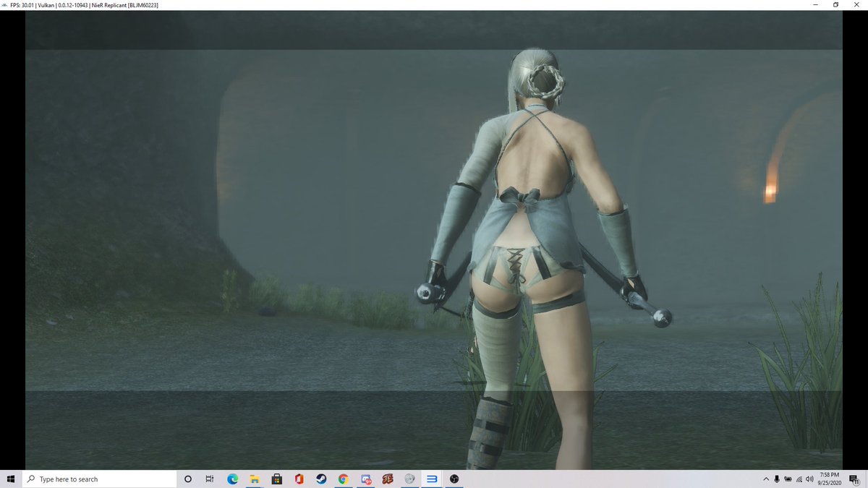
Task: Open the Windows Start menu
Action: [10, 479]
